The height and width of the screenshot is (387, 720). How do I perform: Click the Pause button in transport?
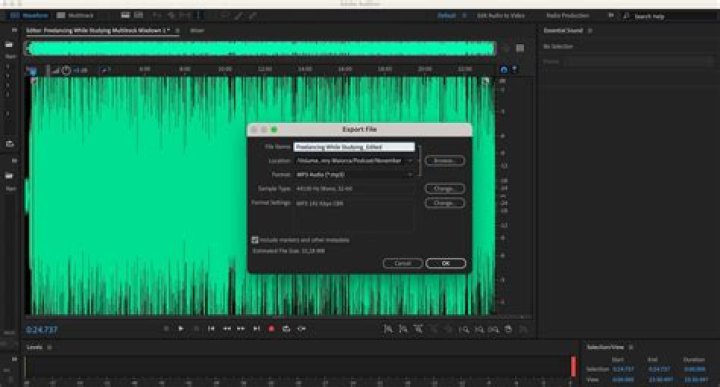tap(196, 329)
